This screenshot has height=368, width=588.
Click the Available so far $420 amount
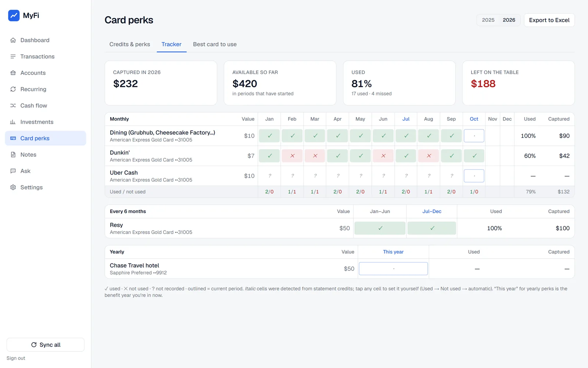point(245,84)
